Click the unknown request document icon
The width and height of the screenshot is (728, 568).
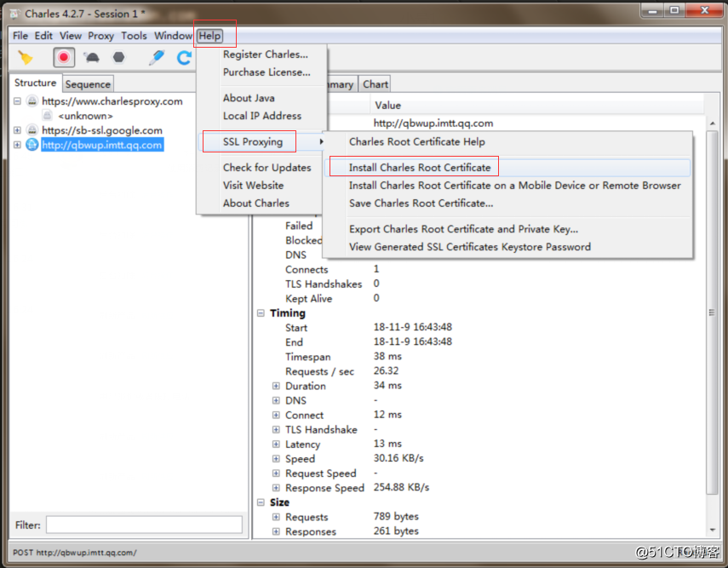48,115
